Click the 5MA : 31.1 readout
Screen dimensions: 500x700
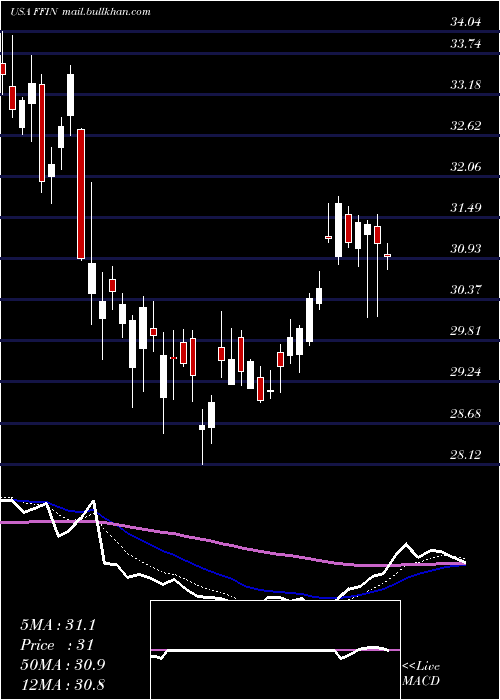(x=58, y=625)
